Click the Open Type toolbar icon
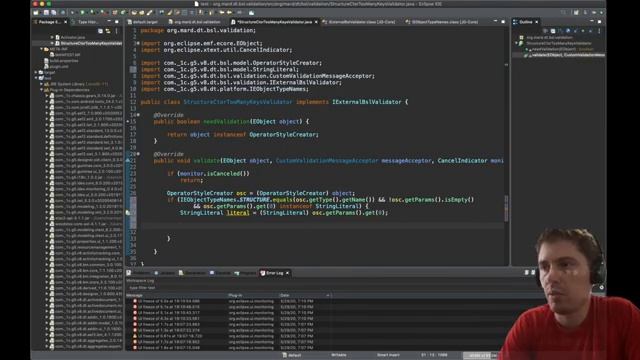Image resolution: width=640 pixels, height=360 pixels. pyautogui.click(x=134, y=13)
